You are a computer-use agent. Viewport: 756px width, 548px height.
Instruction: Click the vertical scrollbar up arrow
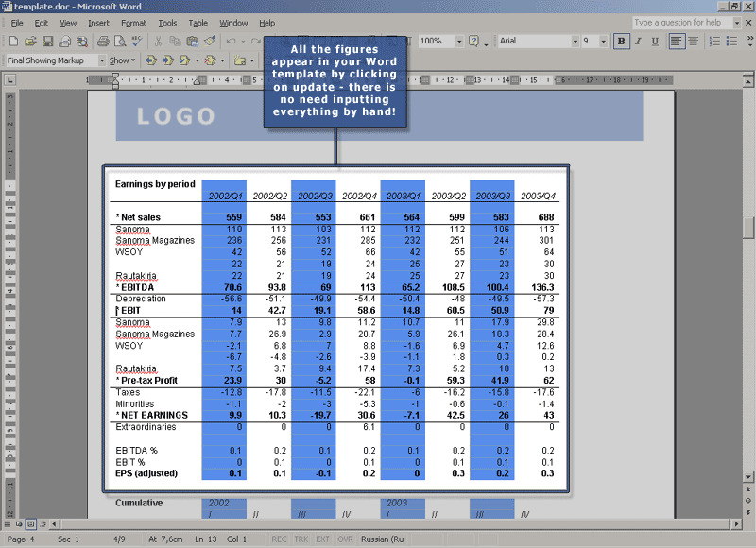pos(748,81)
